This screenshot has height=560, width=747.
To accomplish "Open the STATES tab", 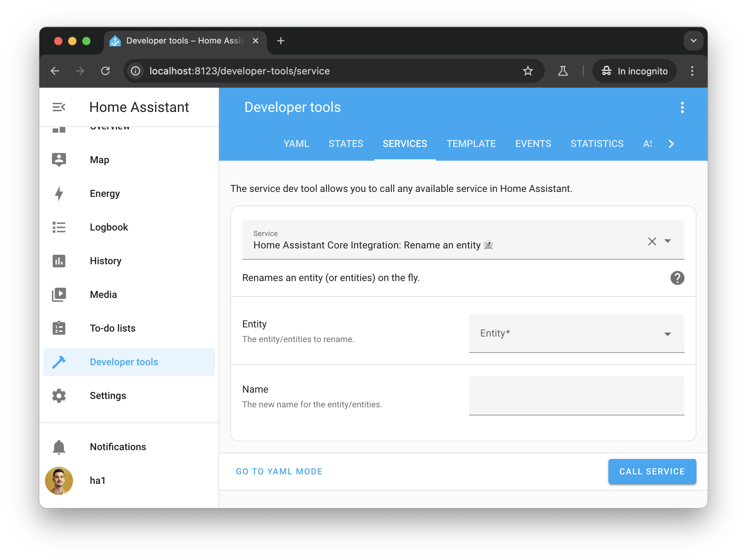I will (x=346, y=144).
